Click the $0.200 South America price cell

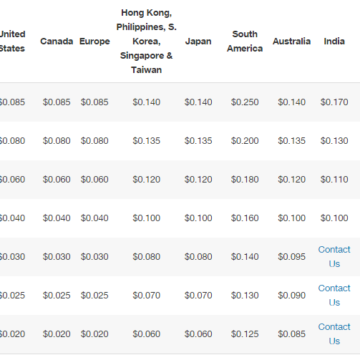245,141
